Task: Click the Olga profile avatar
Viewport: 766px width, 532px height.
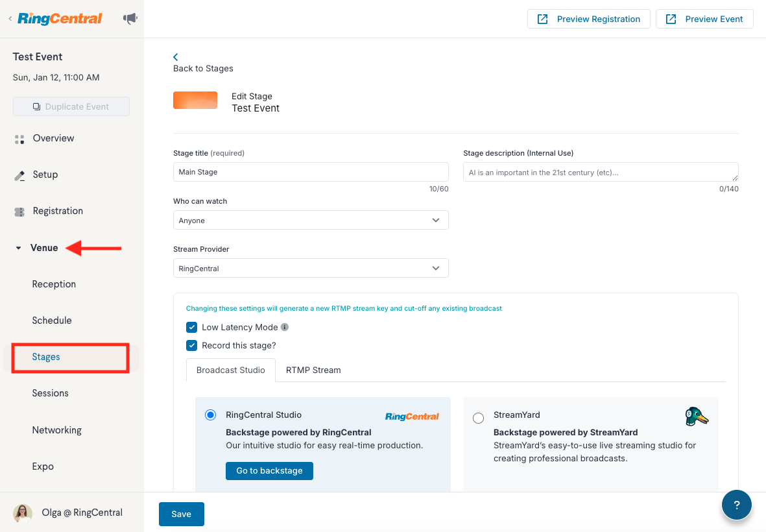Action: [x=23, y=513]
